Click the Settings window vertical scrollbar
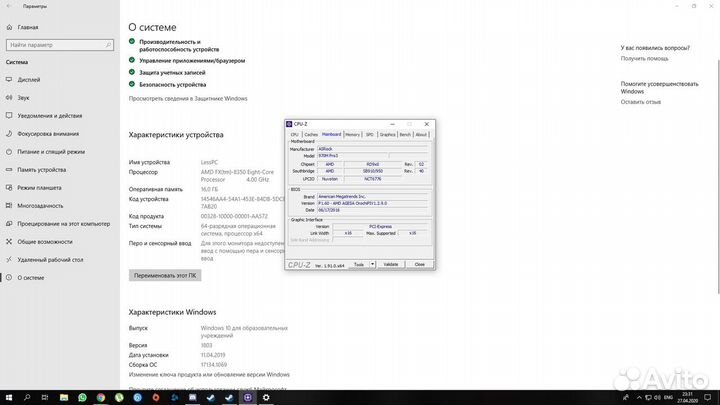 click(718, 177)
